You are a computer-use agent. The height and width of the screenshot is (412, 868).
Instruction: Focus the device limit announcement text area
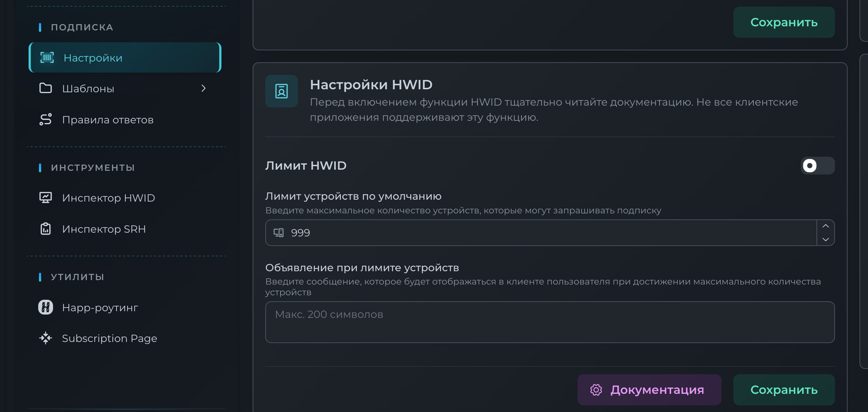point(549,322)
